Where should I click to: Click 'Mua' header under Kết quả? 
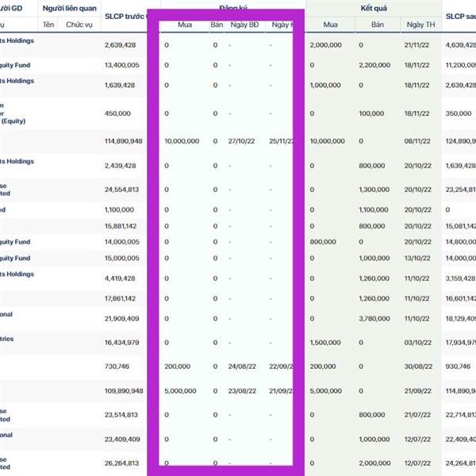pyautogui.click(x=330, y=25)
